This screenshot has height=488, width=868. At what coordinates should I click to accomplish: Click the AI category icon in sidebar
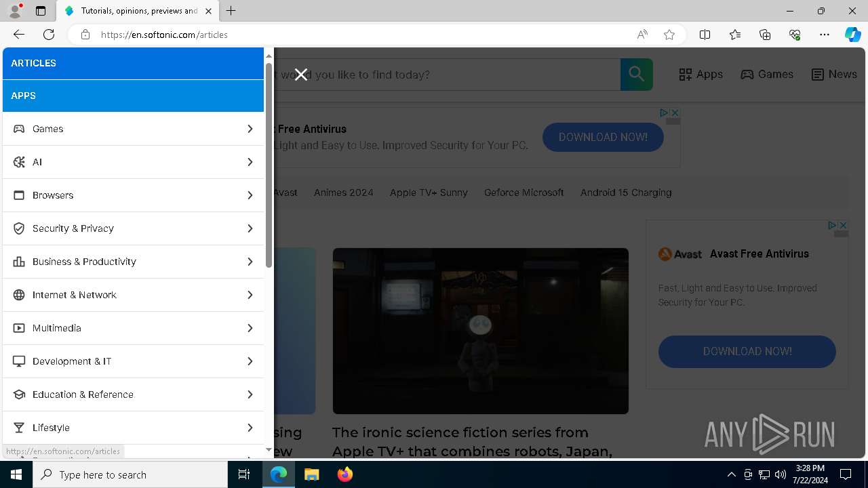19,162
